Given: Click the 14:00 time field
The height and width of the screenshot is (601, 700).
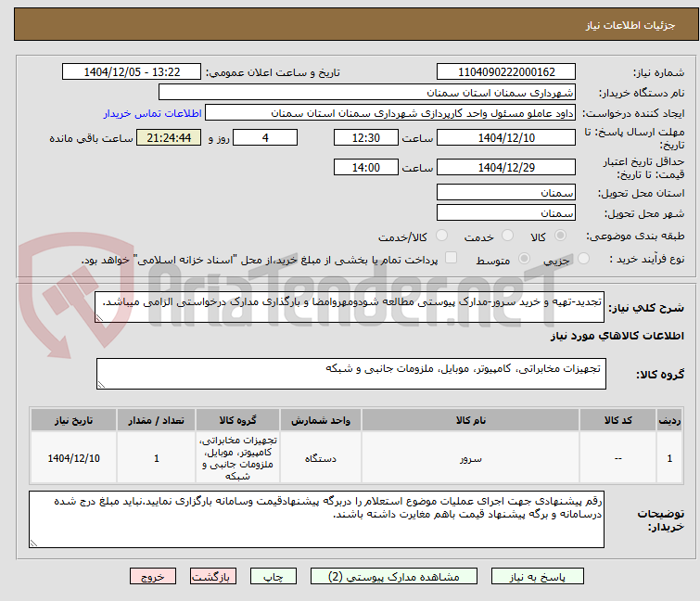Looking at the screenshot, I should (x=366, y=168).
